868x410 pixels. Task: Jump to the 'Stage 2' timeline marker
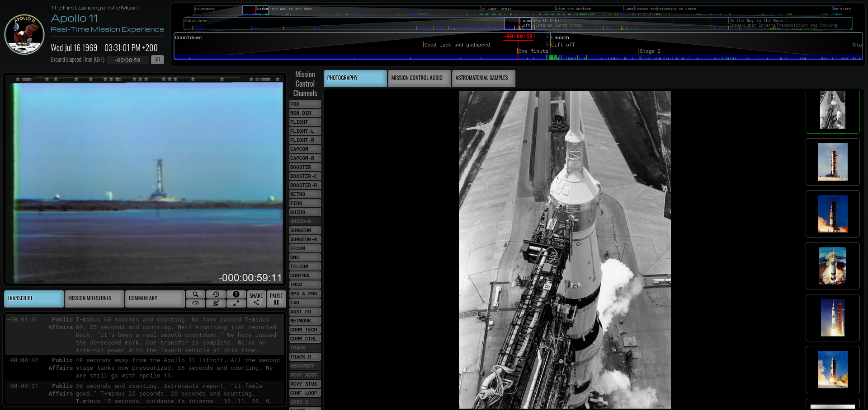point(650,51)
